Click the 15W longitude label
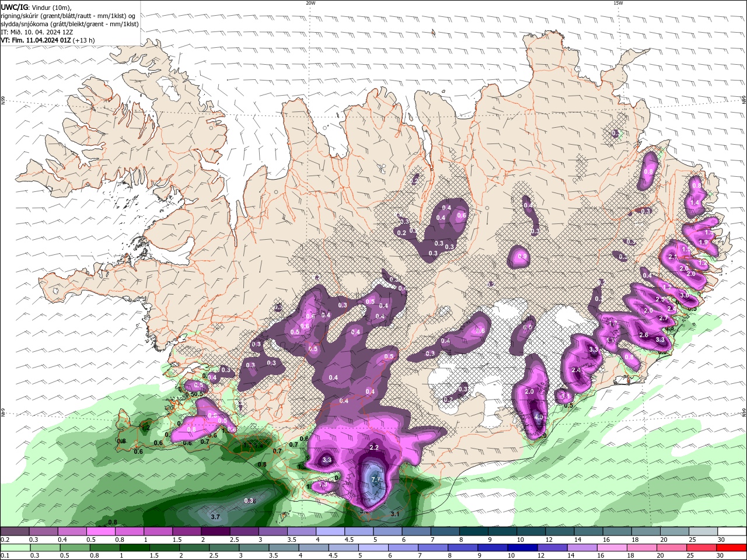Screen dimensions: 747x560 (618, 3)
